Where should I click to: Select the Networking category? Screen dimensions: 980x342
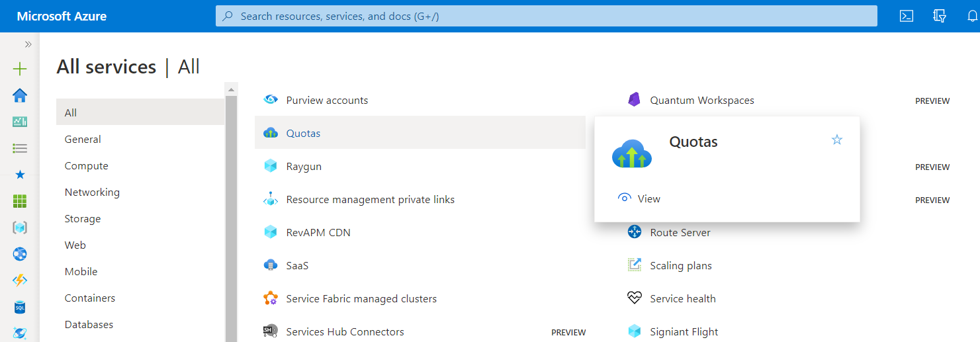(92, 192)
